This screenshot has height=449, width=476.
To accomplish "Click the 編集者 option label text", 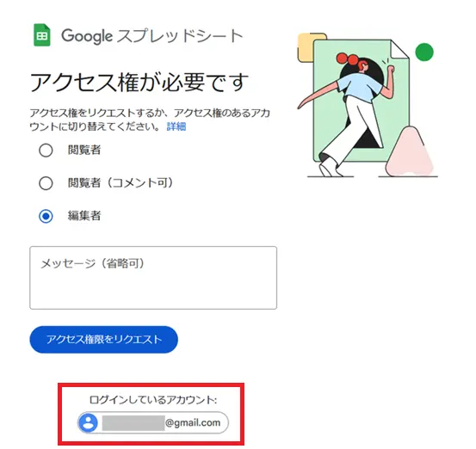I will coord(84,216).
